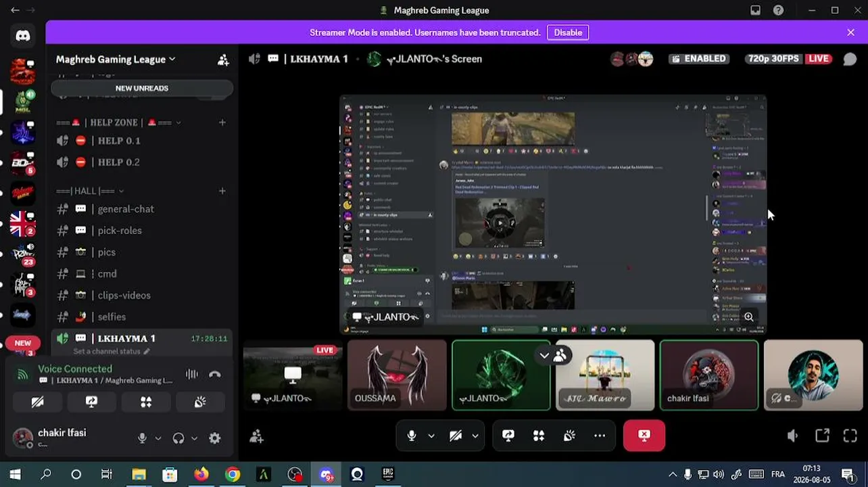
Task: Select OUSSAMA participant tile
Action: 397,375
